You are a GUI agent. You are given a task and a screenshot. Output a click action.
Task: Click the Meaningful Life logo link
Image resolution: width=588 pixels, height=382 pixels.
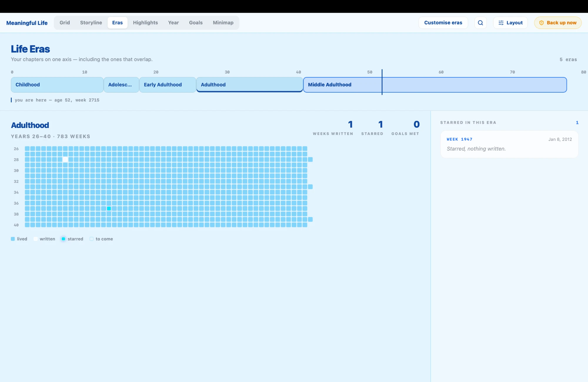tap(27, 23)
